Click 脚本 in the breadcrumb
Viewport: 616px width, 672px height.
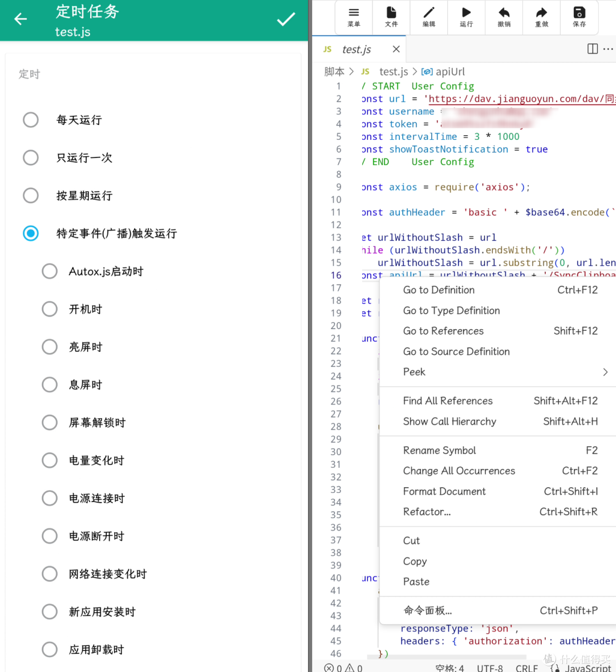(334, 71)
